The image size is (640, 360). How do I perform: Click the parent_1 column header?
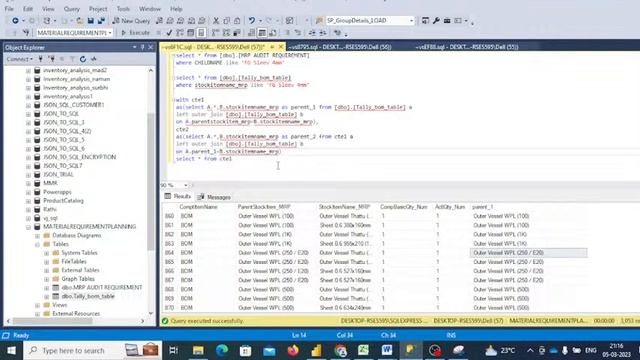click(482, 207)
